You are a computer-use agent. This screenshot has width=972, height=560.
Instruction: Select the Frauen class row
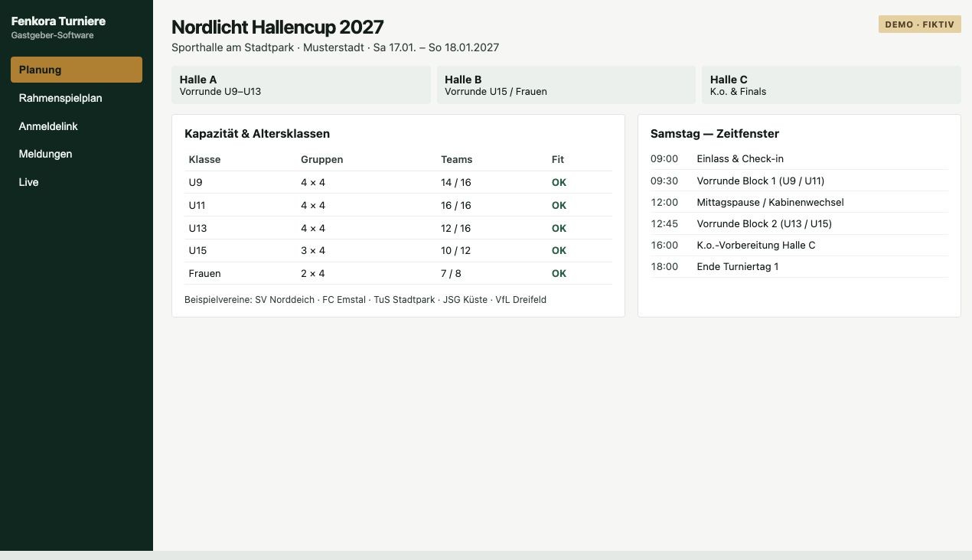click(398, 273)
